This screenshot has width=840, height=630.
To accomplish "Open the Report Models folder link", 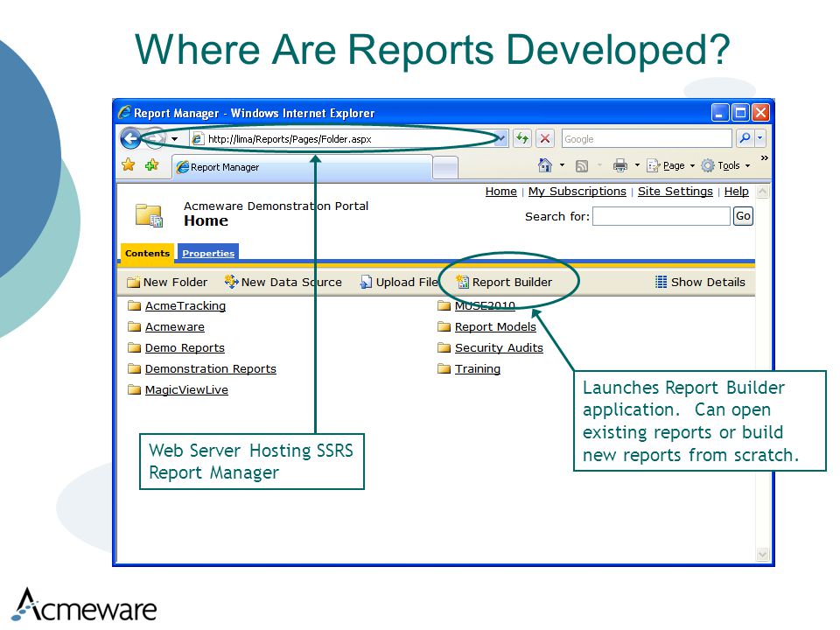I will coord(495,326).
